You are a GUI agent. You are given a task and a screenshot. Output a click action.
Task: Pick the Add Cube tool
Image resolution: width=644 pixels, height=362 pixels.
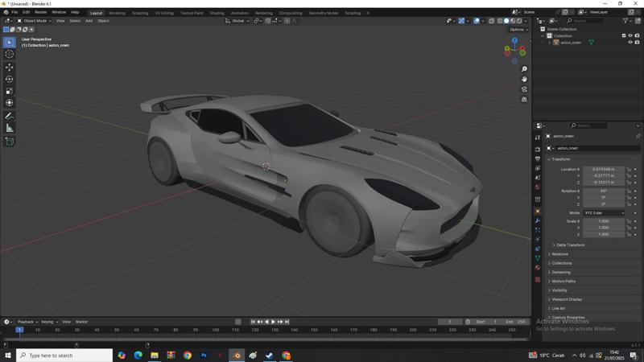(x=10, y=142)
